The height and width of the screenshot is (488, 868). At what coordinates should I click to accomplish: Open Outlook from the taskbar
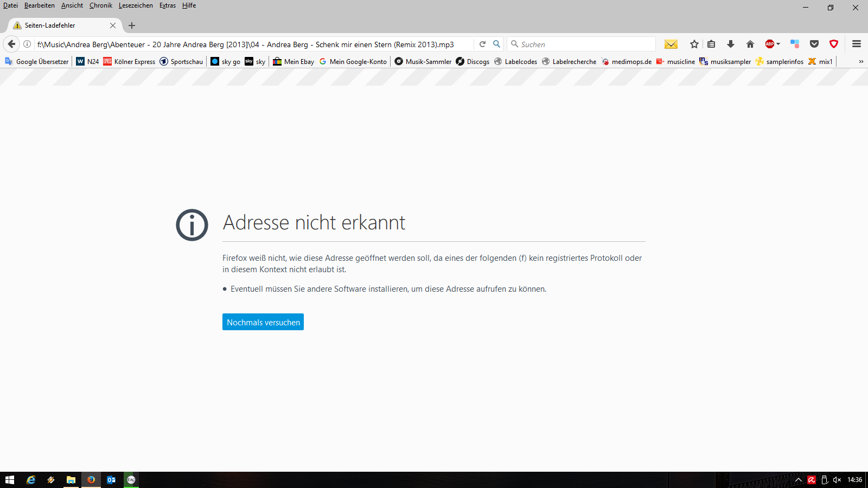(x=111, y=480)
